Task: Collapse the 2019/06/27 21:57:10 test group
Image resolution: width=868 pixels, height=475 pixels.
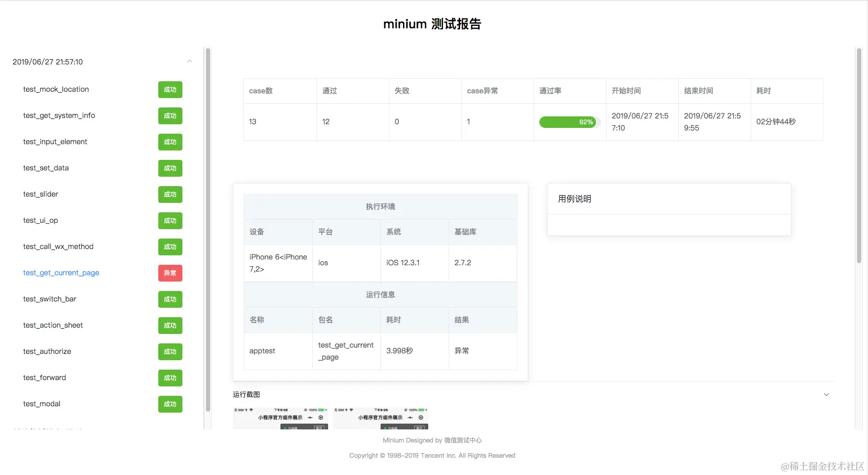Action: 190,61
